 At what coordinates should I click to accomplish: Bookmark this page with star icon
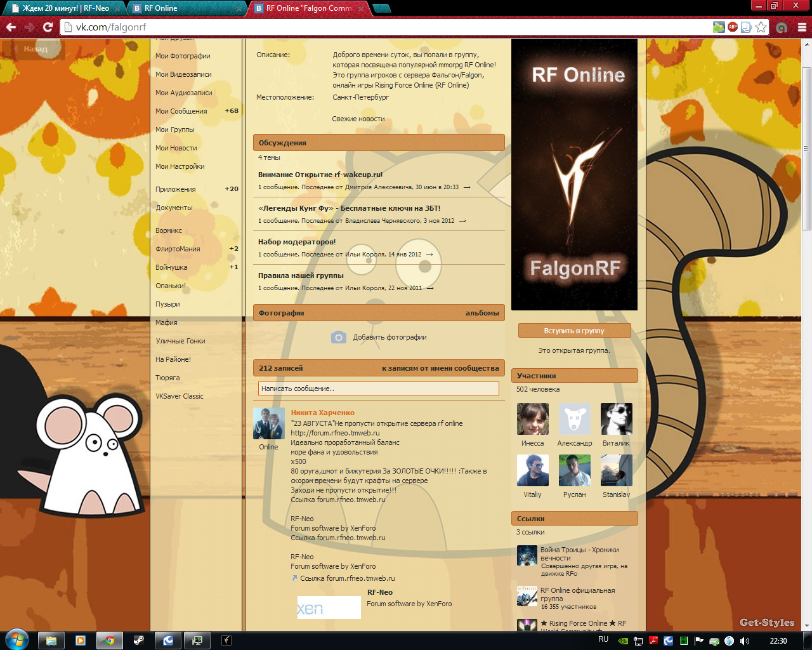tap(761, 27)
